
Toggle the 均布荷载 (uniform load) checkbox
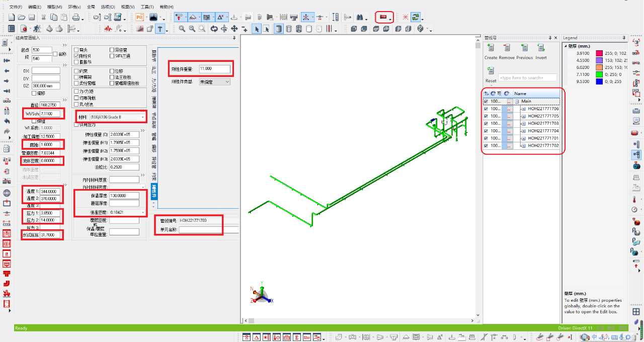click(76, 98)
